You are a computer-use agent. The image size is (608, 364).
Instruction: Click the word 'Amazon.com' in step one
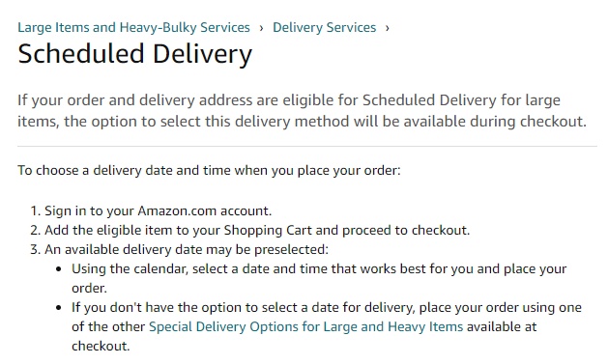[x=177, y=211]
